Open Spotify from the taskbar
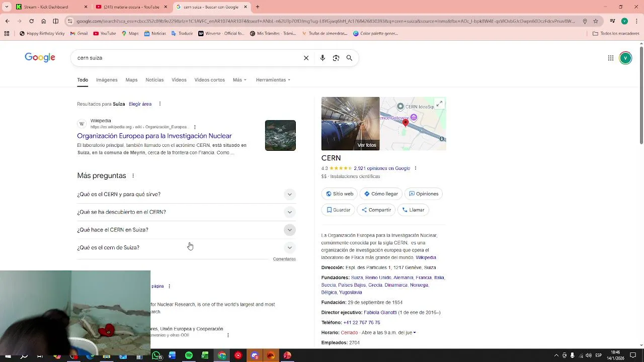This screenshot has height=362, width=644. [189, 355]
